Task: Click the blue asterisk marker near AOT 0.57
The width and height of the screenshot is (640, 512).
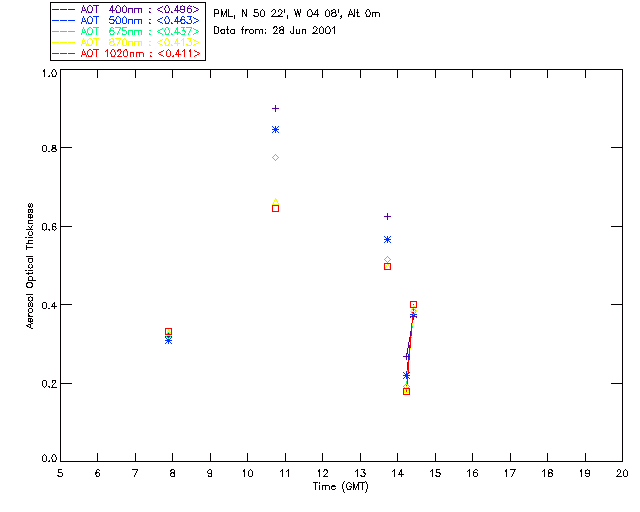Action: [388, 240]
